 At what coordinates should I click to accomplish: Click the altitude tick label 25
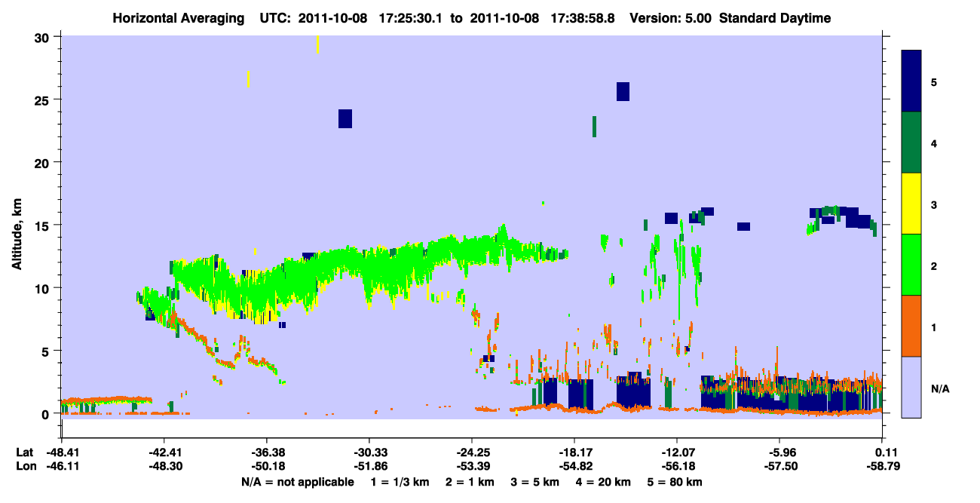click(44, 100)
